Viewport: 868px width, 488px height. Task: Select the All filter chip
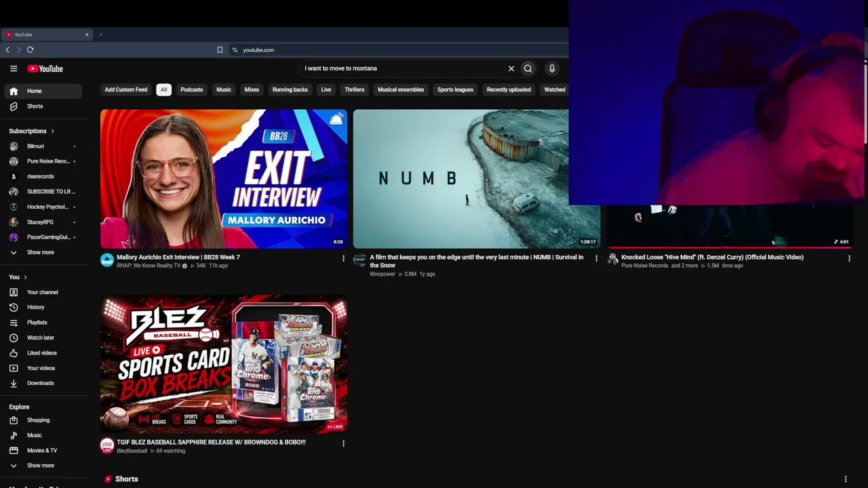click(163, 89)
